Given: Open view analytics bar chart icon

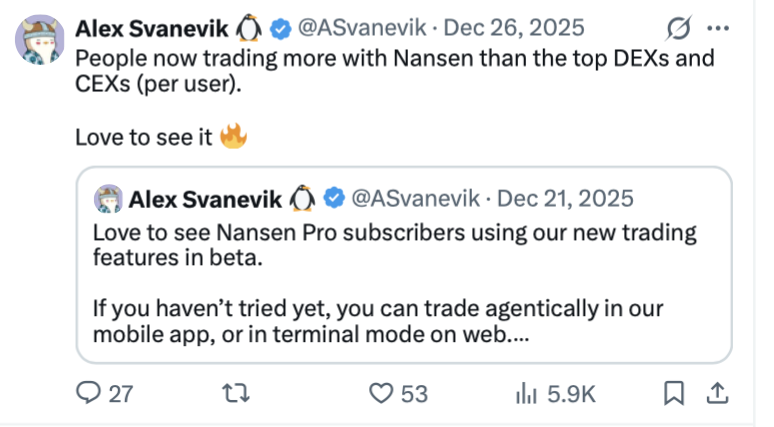Looking at the screenshot, I should [x=526, y=394].
